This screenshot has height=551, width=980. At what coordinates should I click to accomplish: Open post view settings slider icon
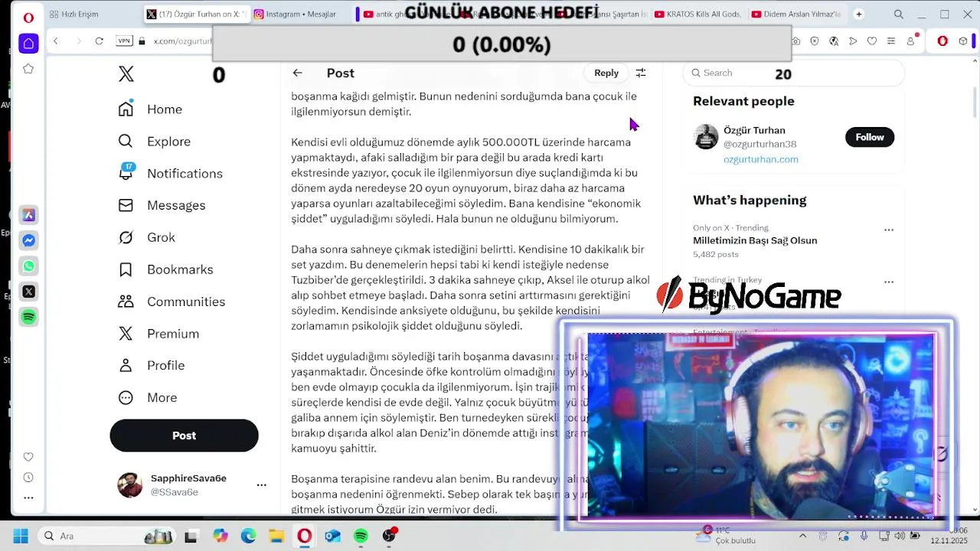coord(641,73)
